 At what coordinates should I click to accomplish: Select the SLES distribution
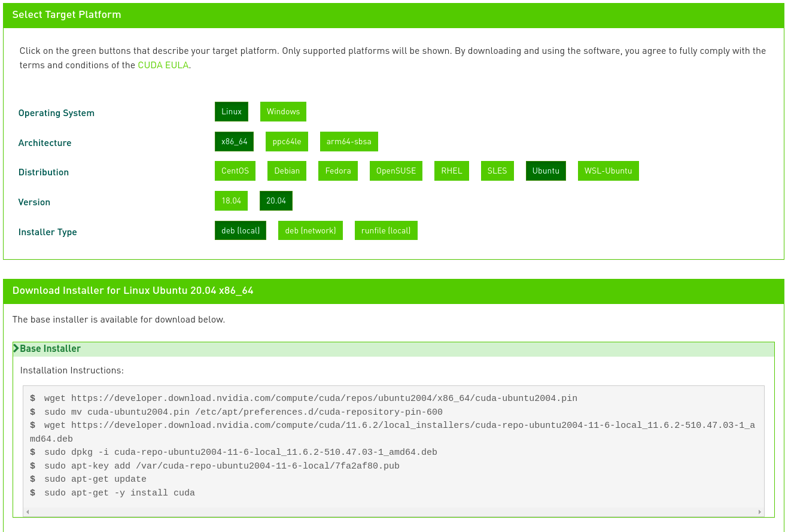tap(497, 171)
